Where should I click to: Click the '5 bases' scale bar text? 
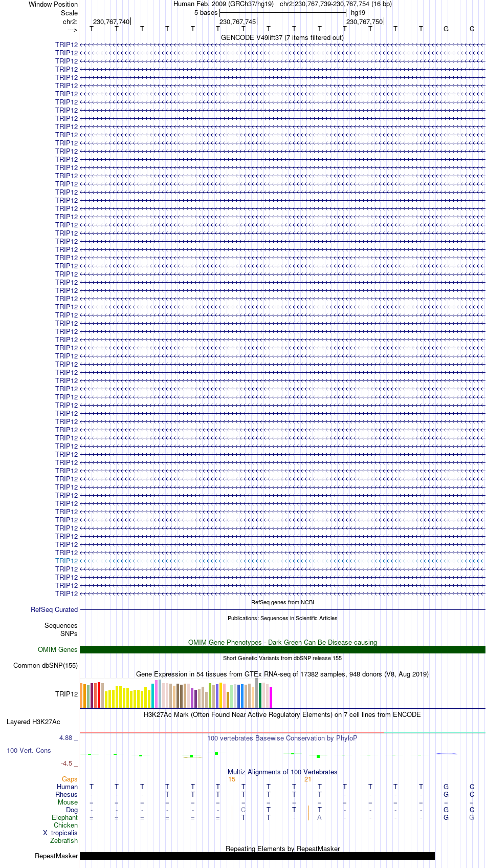[x=206, y=12]
